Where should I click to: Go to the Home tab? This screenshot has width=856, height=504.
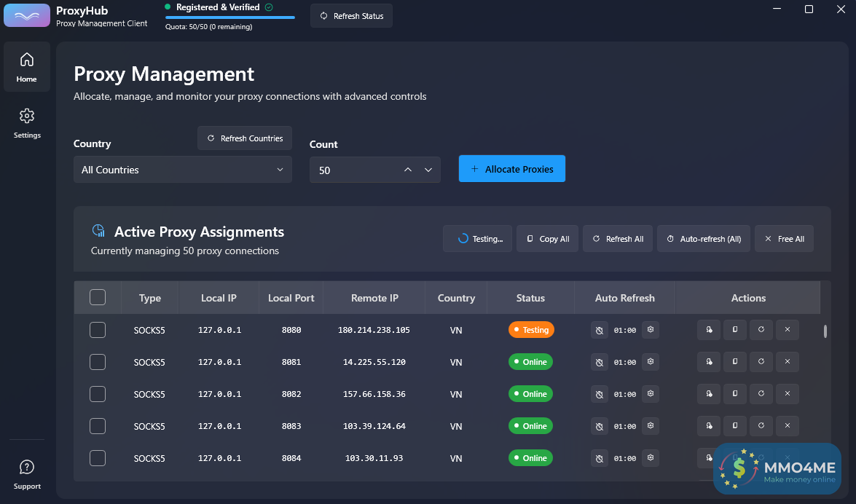click(x=27, y=67)
